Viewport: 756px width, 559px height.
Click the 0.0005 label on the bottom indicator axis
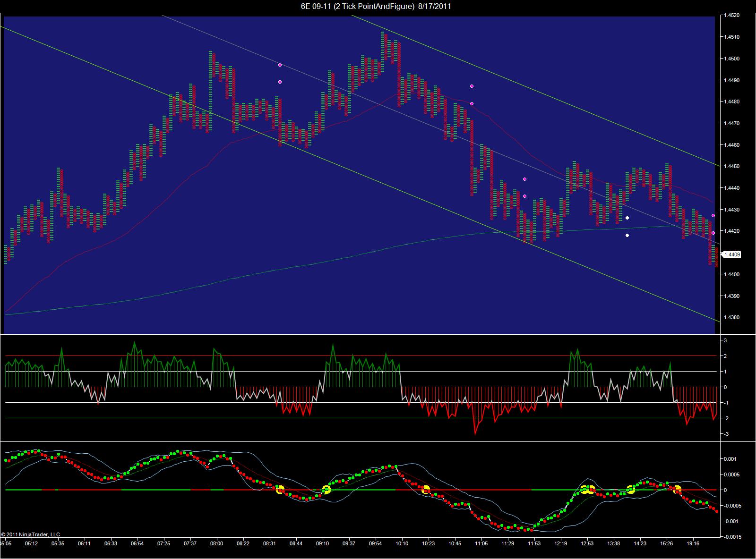(731, 474)
